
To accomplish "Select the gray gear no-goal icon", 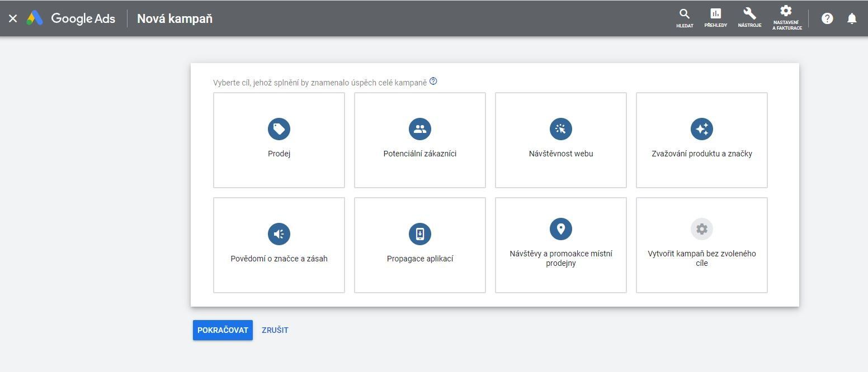I will pos(702,229).
